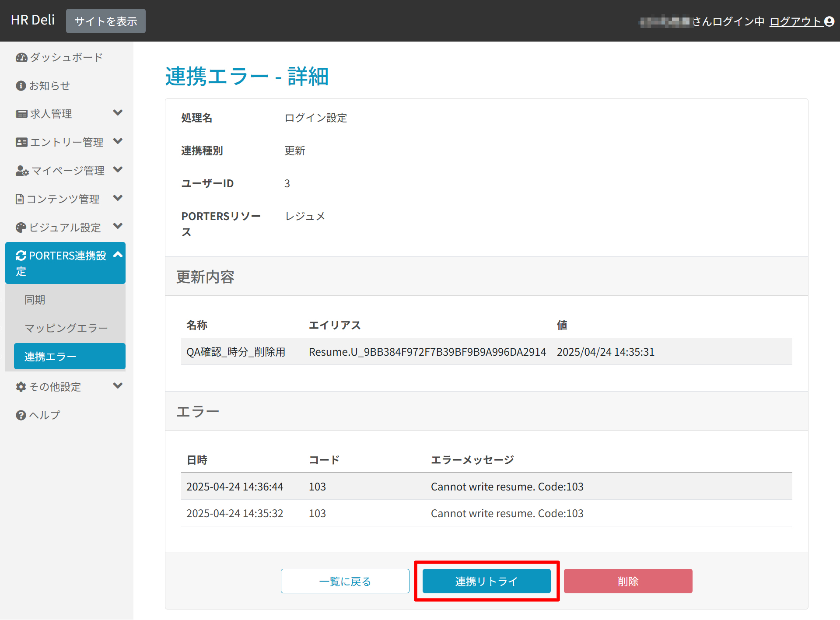Click error timestamp 2025-04-24 14:36:44
Image resolution: width=840 pixels, height=620 pixels.
[x=235, y=487]
